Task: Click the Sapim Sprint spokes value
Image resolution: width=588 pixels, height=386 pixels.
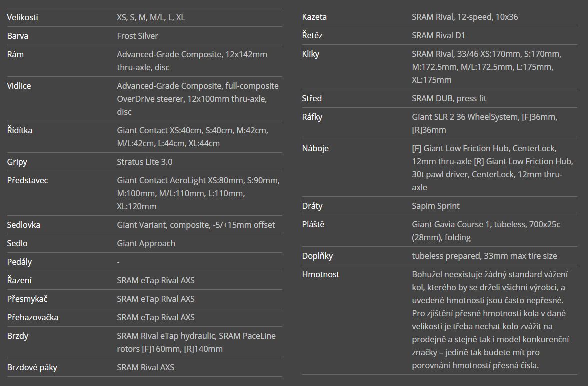Action: [435, 206]
